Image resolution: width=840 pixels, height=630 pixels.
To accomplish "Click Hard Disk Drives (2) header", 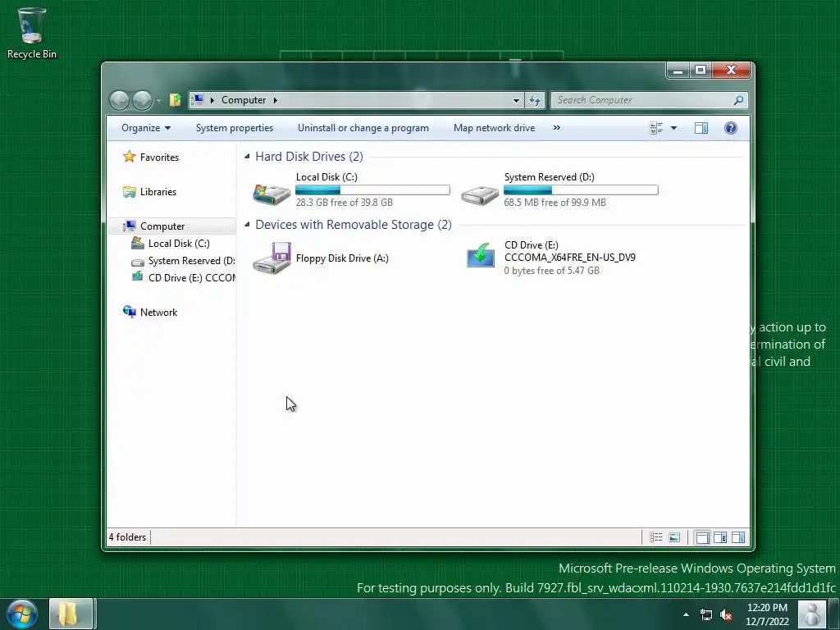I will (309, 157).
